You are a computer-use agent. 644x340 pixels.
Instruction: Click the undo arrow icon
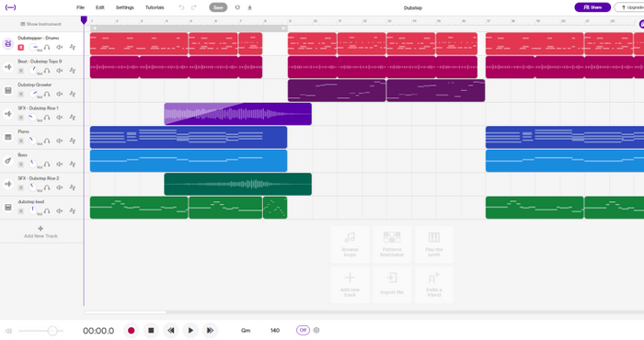[181, 7]
